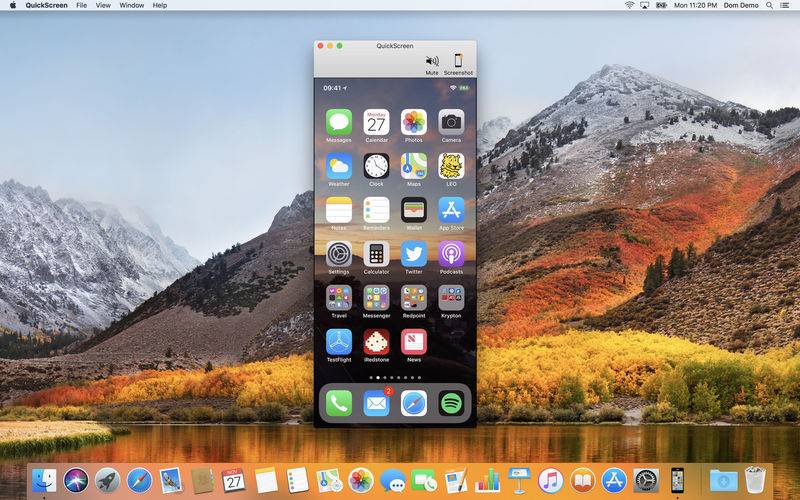This screenshot has width=800, height=500.
Task: Open Launchpad from the macOS Dock
Action: click(x=108, y=481)
